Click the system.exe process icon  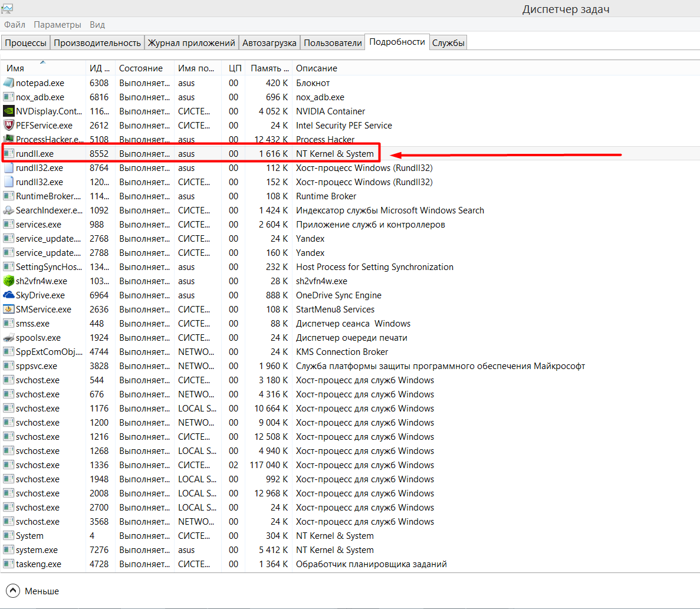8,549
